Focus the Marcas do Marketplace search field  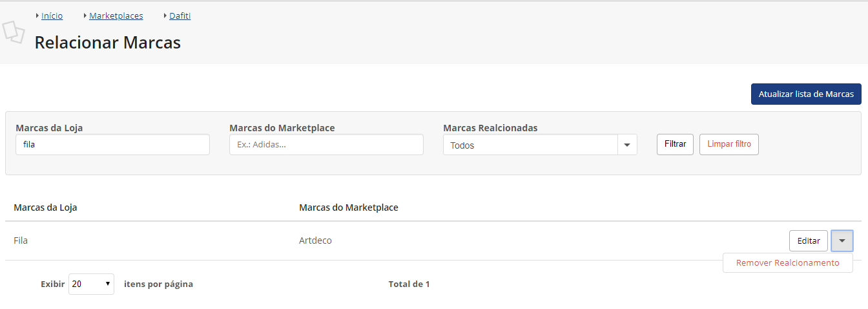pyautogui.click(x=326, y=145)
